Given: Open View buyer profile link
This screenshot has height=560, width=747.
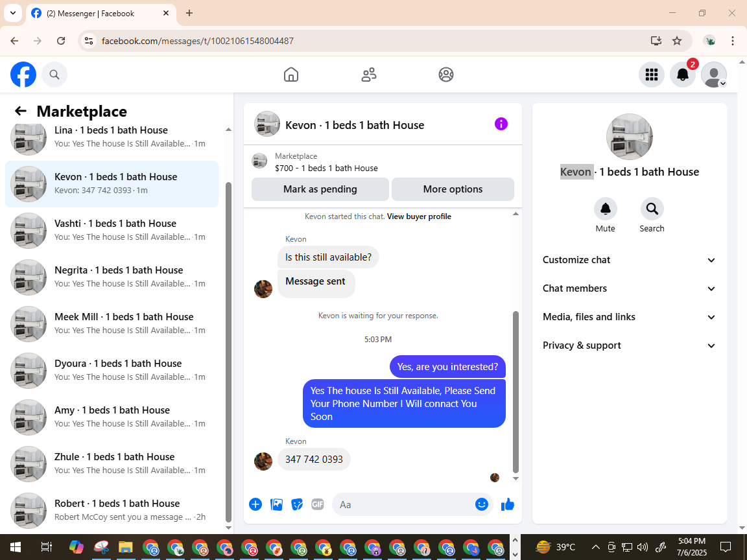Looking at the screenshot, I should (419, 216).
